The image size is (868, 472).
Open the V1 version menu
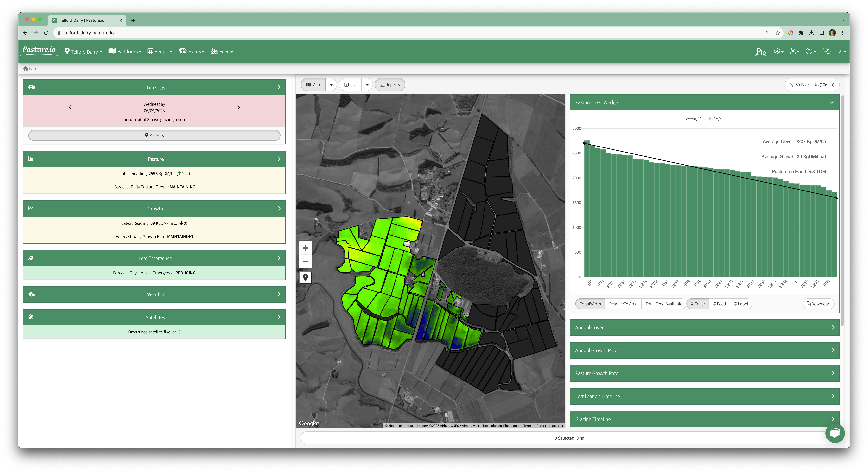coord(842,51)
